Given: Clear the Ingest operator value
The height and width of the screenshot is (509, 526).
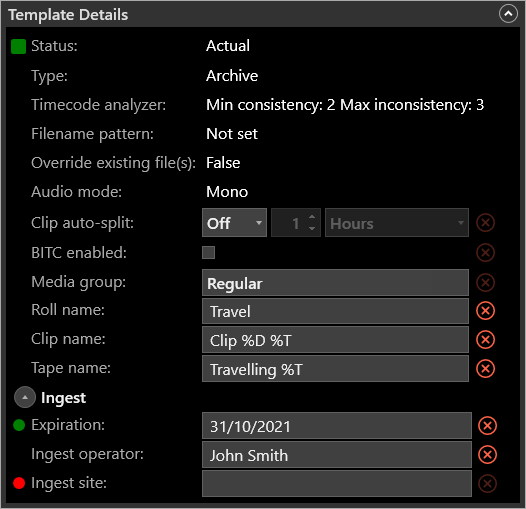Looking at the screenshot, I should coord(487,455).
